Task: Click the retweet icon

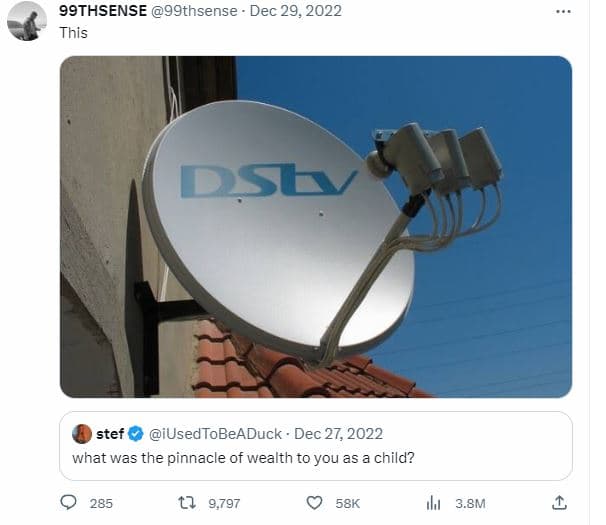Action: (187, 503)
